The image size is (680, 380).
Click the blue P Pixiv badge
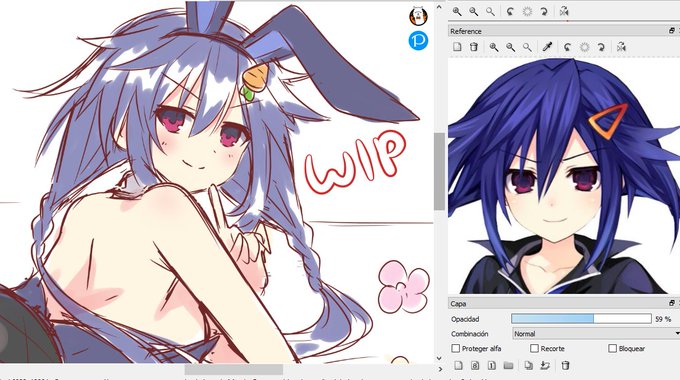418,40
